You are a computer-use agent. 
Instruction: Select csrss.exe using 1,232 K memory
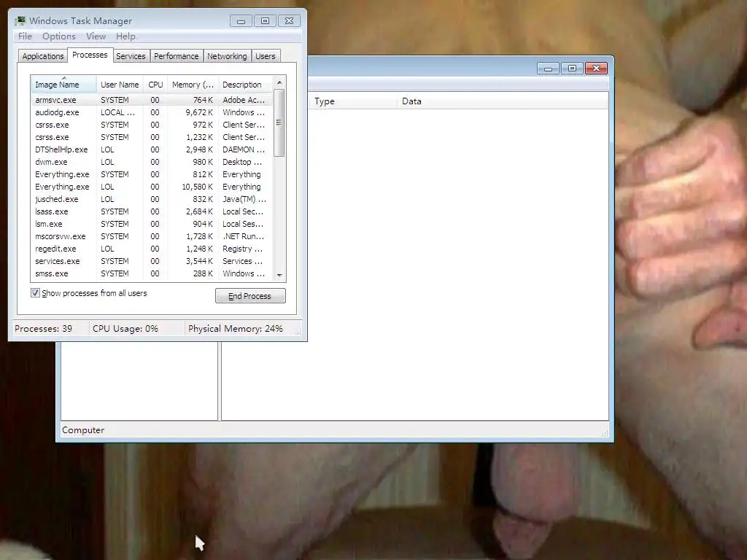click(152, 137)
